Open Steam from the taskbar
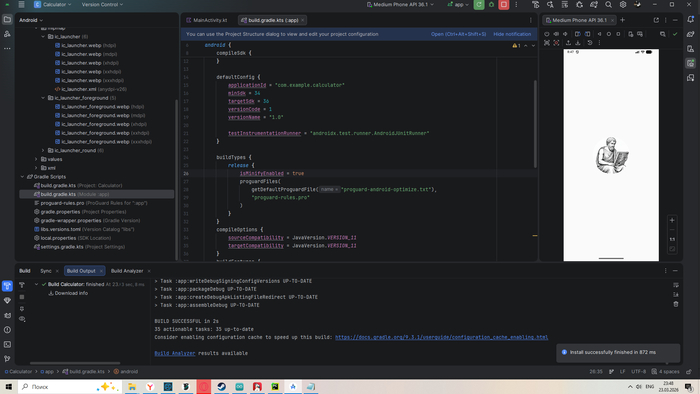 pos(221,387)
